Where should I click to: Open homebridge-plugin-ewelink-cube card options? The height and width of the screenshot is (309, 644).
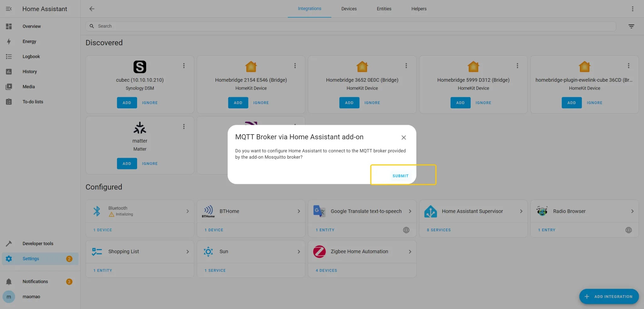click(629, 66)
